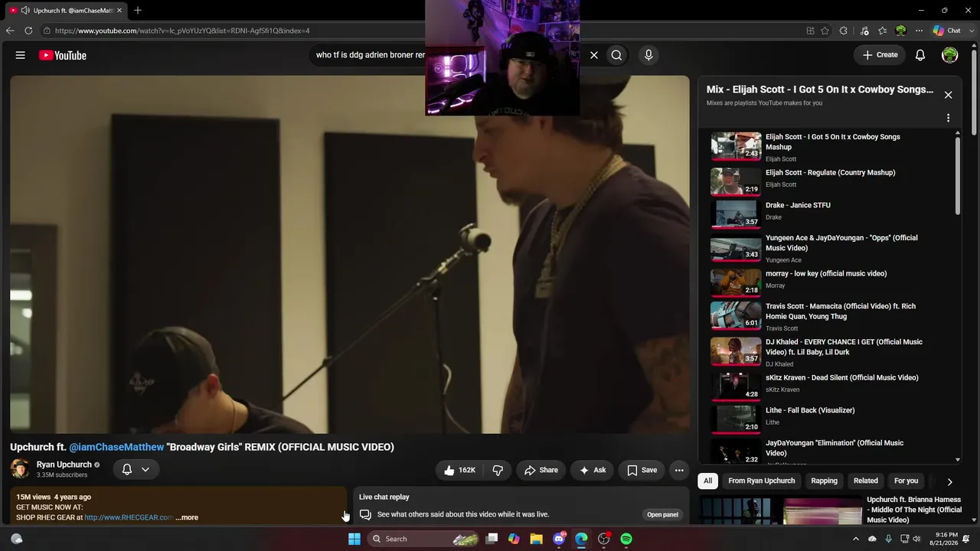Open a new browser tab

point(138,10)
